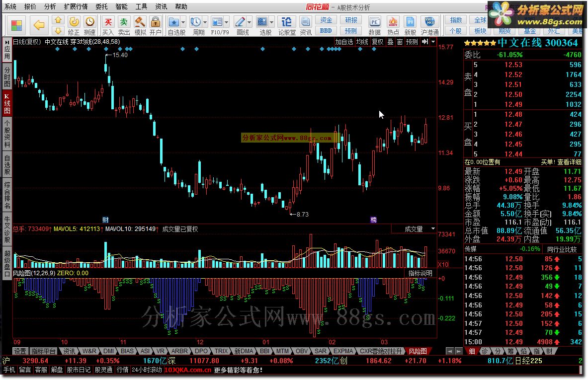Expand the 周期 period dropdown arrow

205,22
